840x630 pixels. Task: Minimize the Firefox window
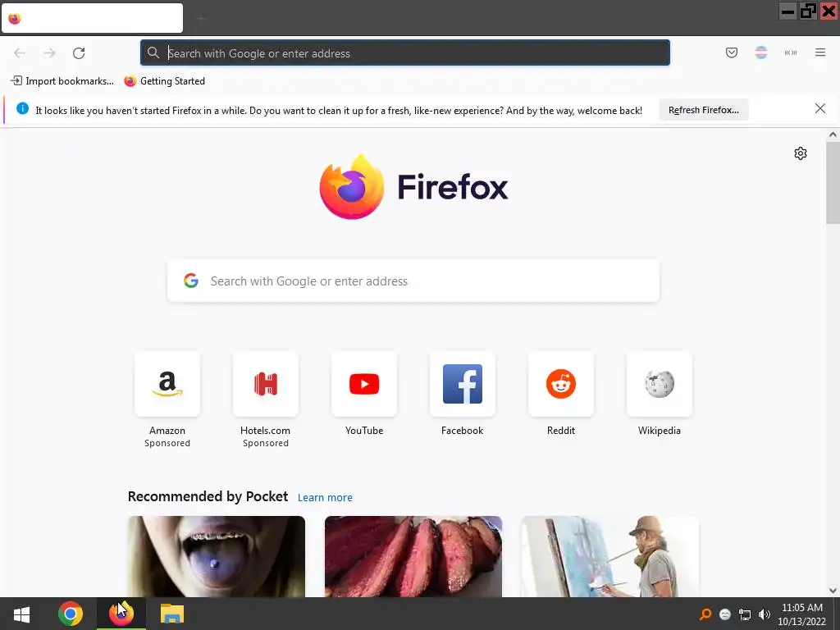787,11
